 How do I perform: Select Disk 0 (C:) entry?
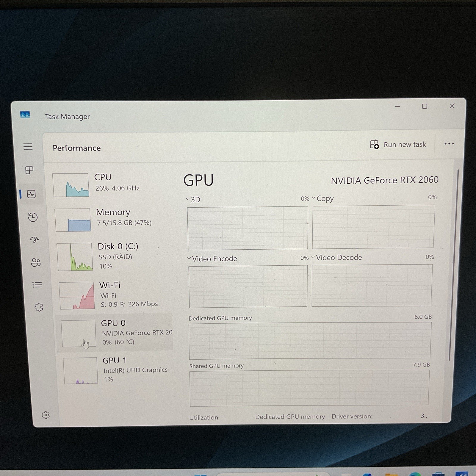tap(114, 256)
